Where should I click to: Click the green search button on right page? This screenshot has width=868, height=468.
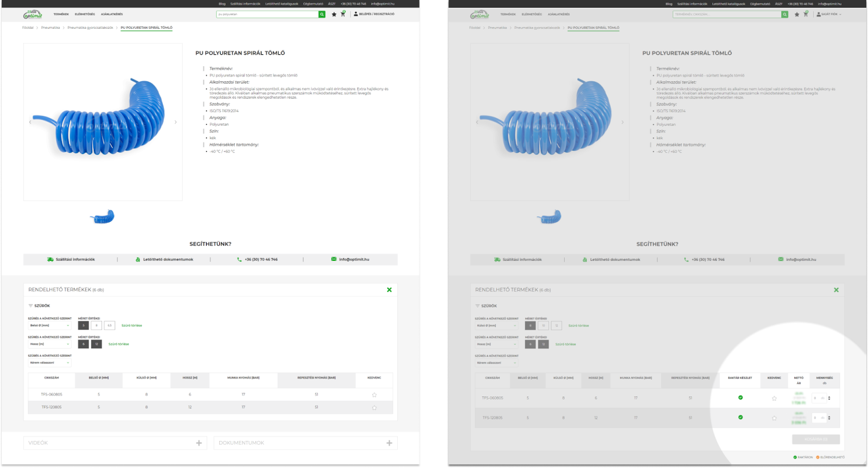click(x=785, y=14)
